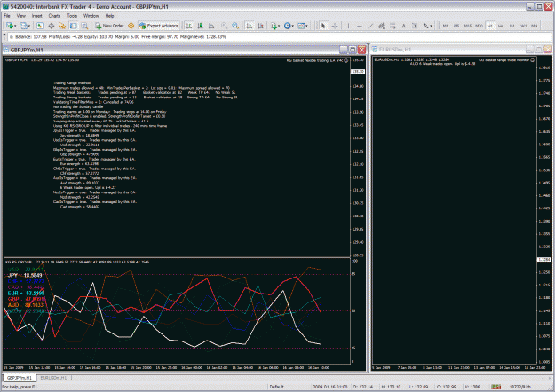Toggle Auto Scroll chart icon
This screenshot has width=555, height=392.
(250, 26)
